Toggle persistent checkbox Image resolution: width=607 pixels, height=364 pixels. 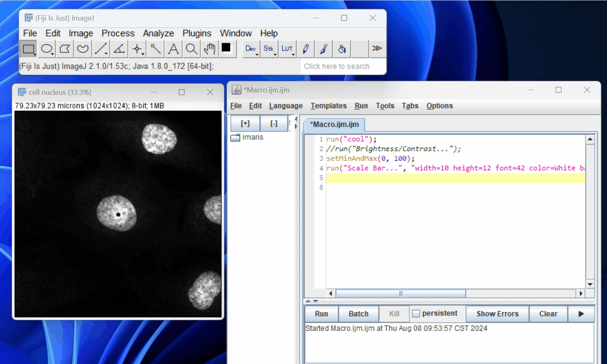[x=416, y=313]
